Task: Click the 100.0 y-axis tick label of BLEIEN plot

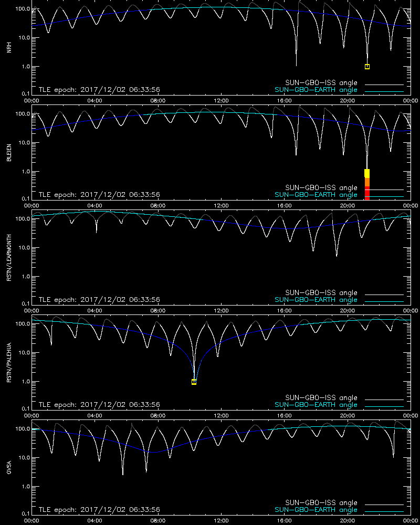Action: coord(23,114)
